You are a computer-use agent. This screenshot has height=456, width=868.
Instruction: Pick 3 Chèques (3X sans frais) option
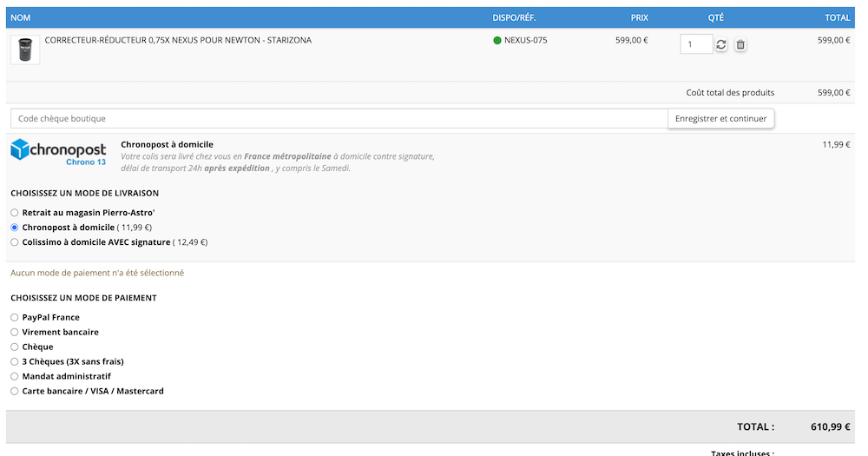click(x=15, y=361)
